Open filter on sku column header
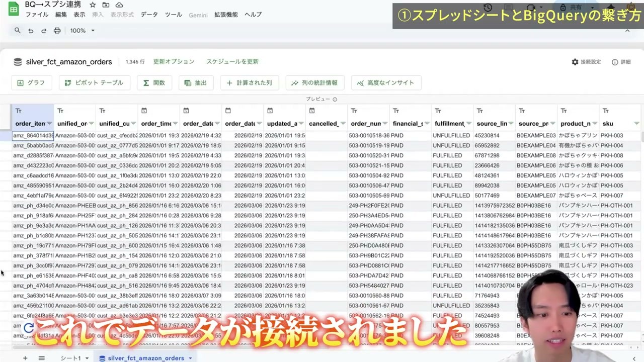This screenshot has width=644, height=362. (x=636, y=124)
